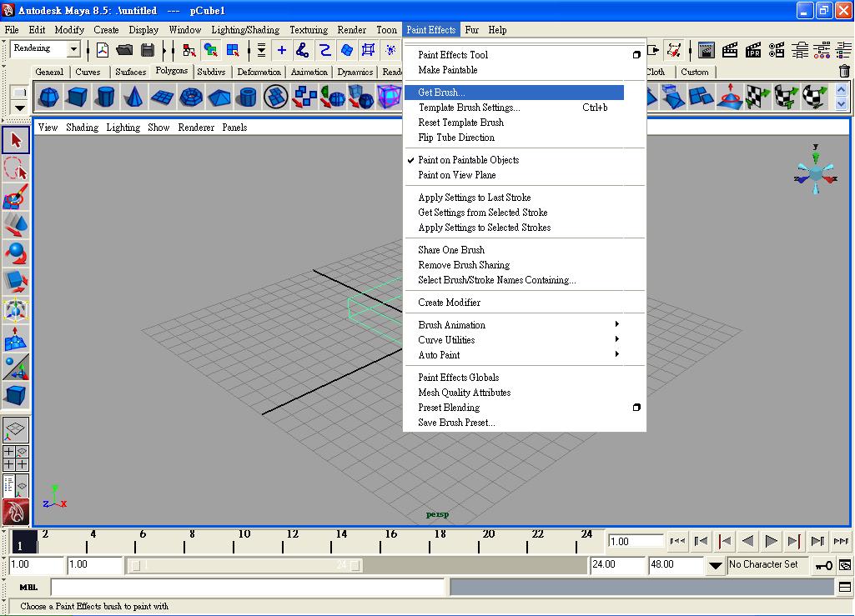Open the Lighting/Shading menu
This screenshot has width=855, height=616.
[x=245, y=30]
